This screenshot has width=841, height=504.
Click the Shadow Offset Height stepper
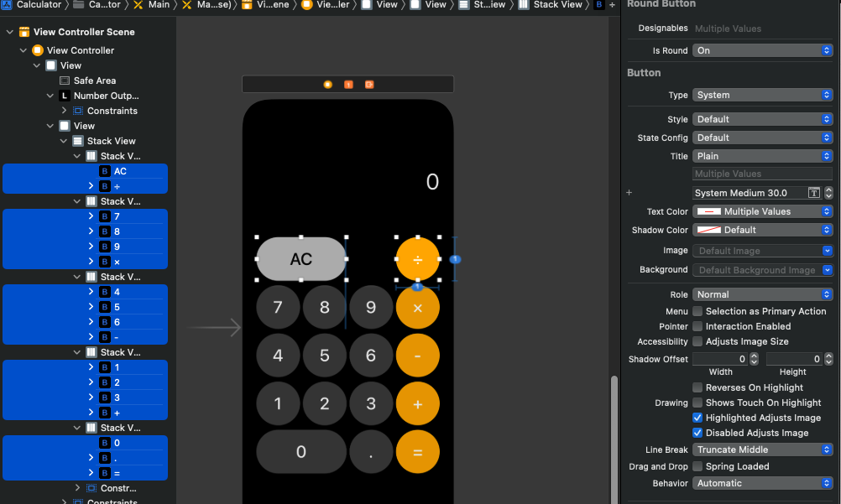point(828,359)
